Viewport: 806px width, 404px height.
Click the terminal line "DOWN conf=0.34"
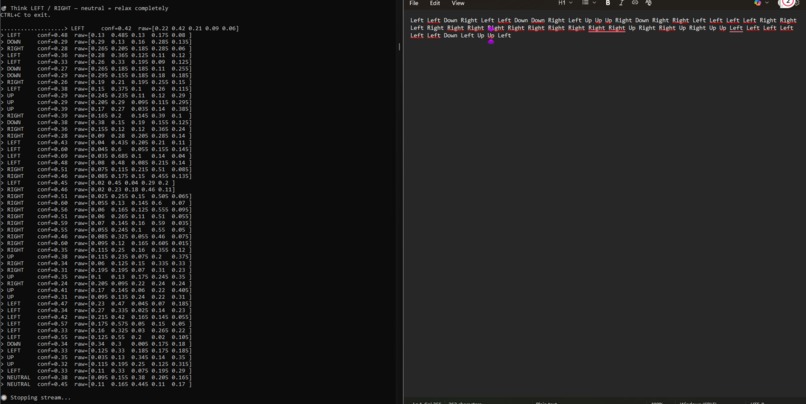(96, 344)
